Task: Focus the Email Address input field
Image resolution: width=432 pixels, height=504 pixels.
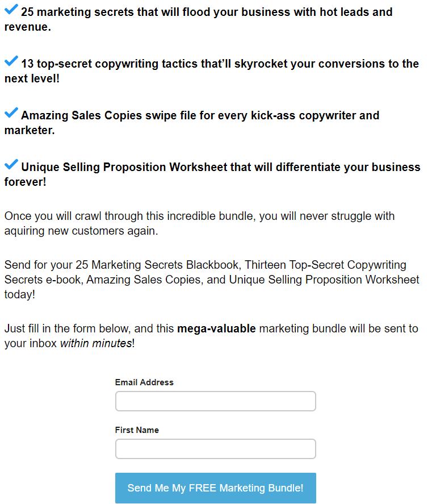Action: coord(215,401)
